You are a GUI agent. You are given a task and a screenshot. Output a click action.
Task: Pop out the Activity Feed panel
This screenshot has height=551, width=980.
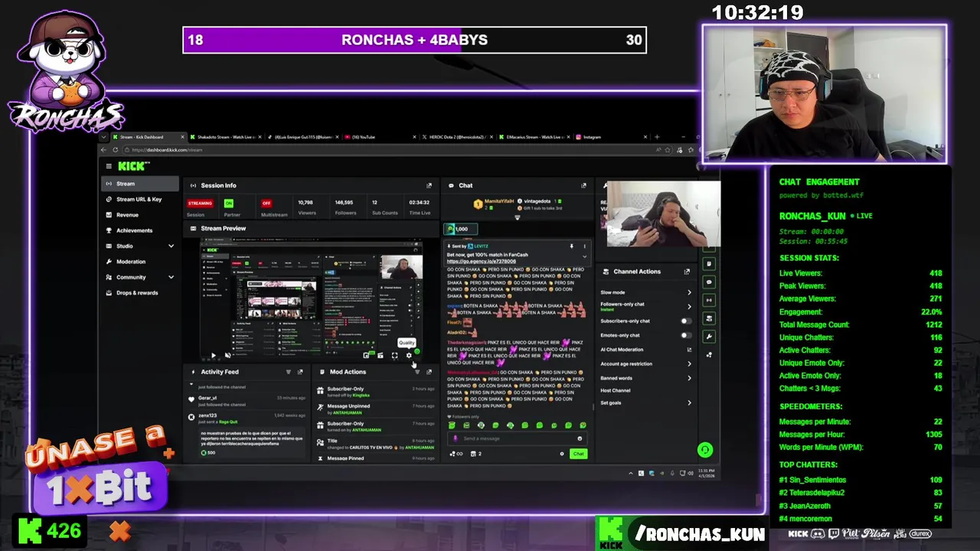click(x=300, y=372)
